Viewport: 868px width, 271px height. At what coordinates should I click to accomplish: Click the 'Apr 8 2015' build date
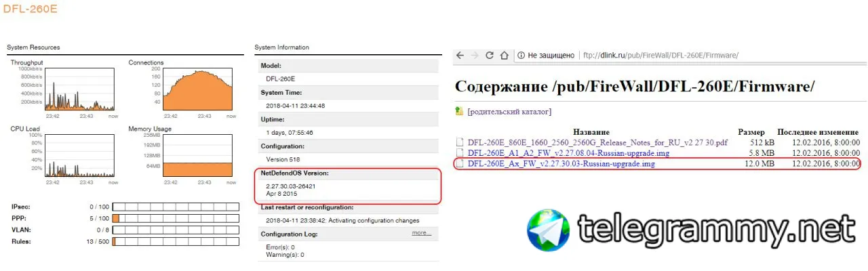click(281, 194)
